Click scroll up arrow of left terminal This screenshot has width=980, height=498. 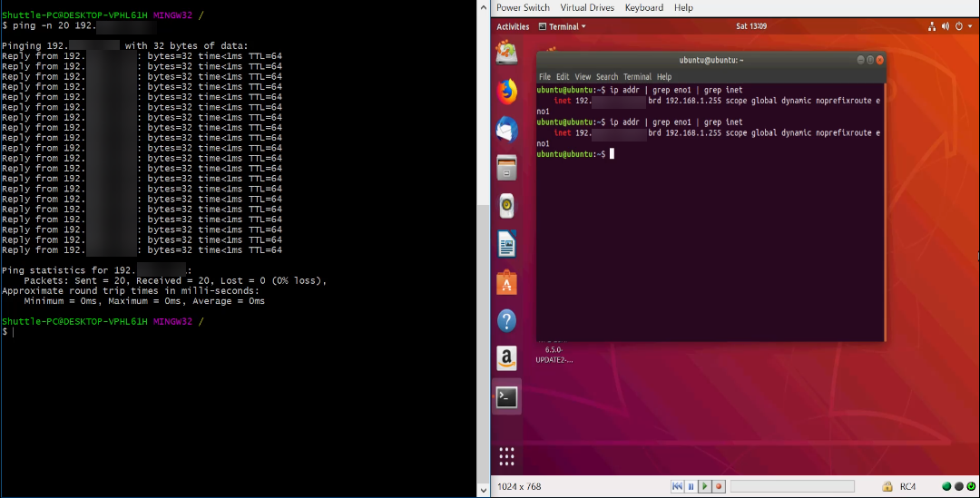coord(483,7)
